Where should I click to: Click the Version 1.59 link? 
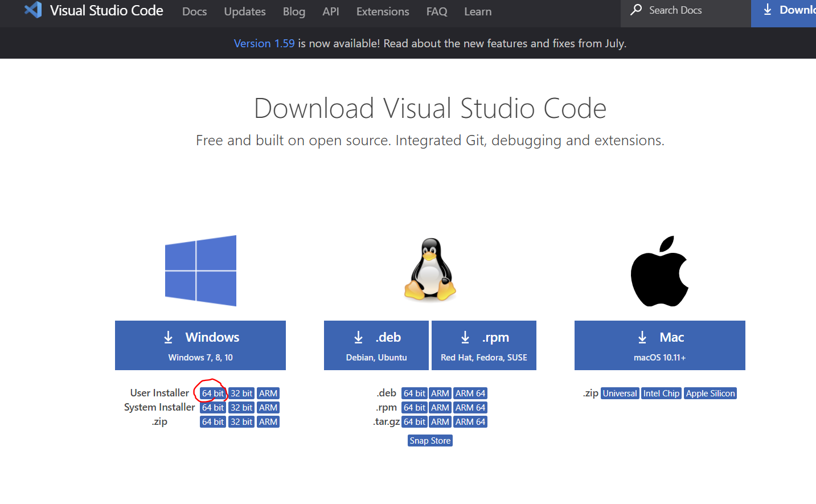tap(264, 43)
